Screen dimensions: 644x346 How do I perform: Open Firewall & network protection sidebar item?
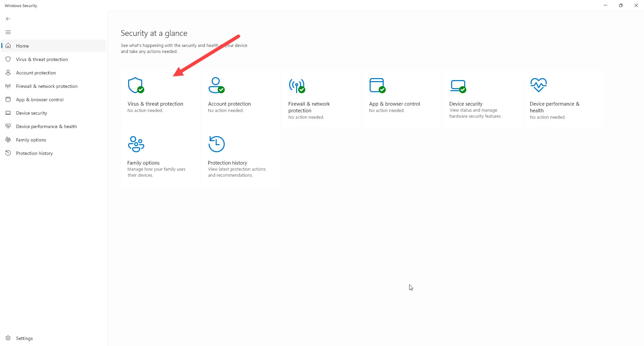coord(47,86)
